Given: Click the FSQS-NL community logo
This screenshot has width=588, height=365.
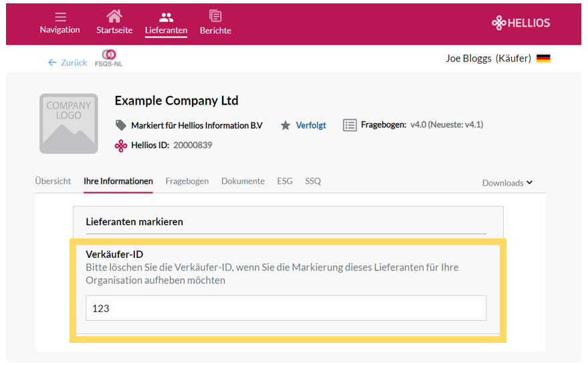Looking at the screenshot, I should (x=109, y=58).
